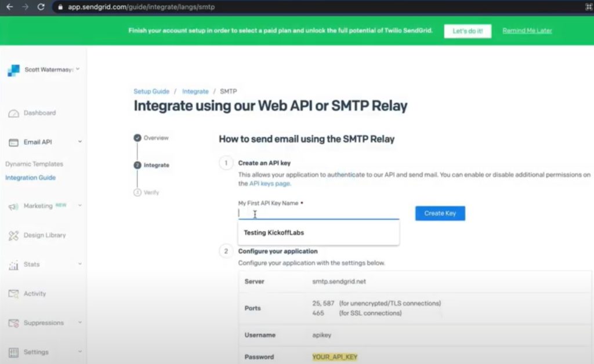The image size is (594, 364).
Task: Click the Marketing megaphone icon
Action: 14,206
